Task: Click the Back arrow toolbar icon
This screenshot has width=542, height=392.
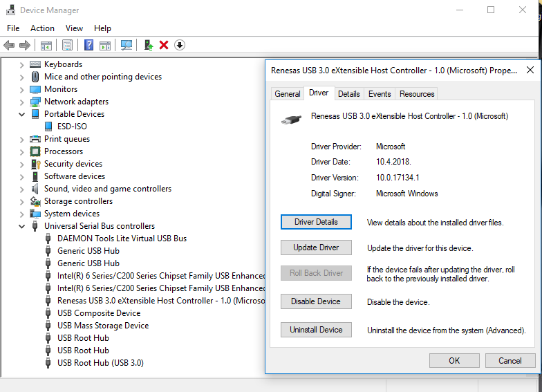Action: (x=9, y=45)
